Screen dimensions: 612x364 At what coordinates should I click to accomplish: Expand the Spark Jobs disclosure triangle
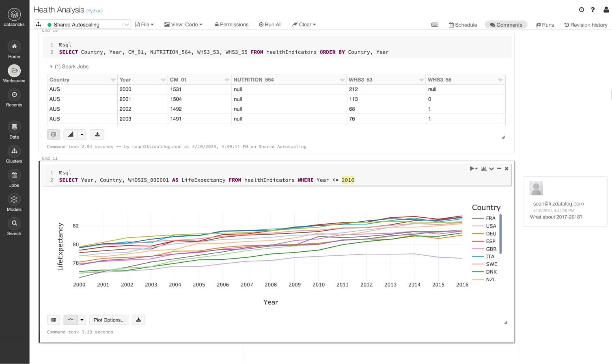point(51,66)
